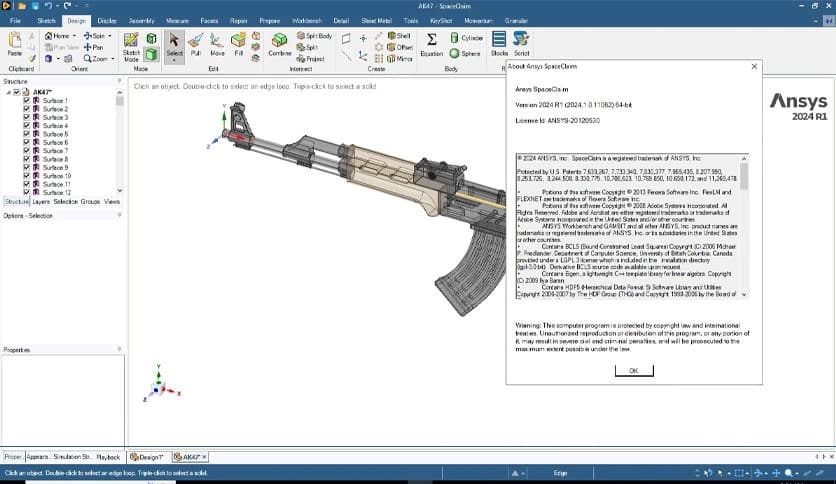836x484 pixels.
Task: Open the Spin dropdown arrow
Action: (110, 36)
